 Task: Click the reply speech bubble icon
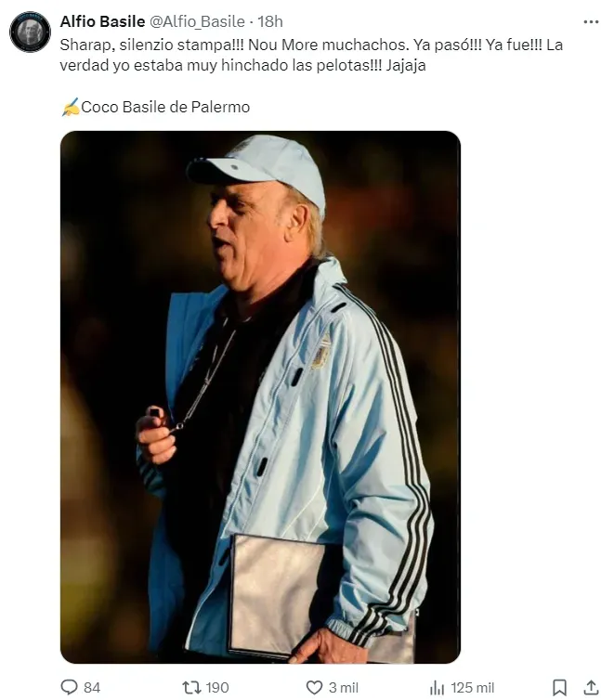click(69, 687)
